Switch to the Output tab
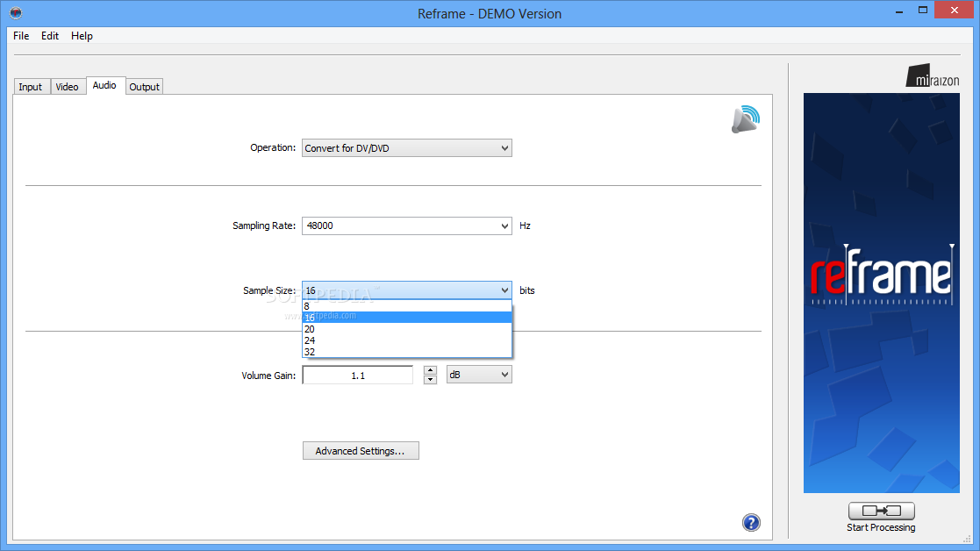 point(145,87)
